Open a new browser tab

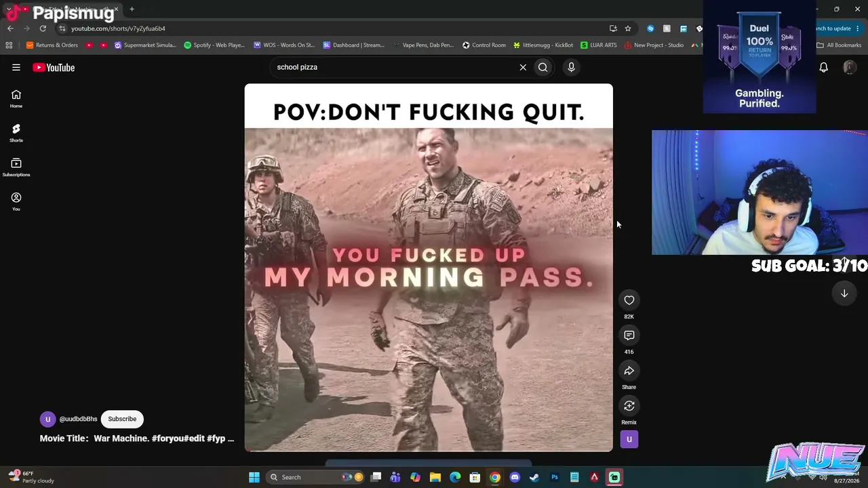coord(132,9)
